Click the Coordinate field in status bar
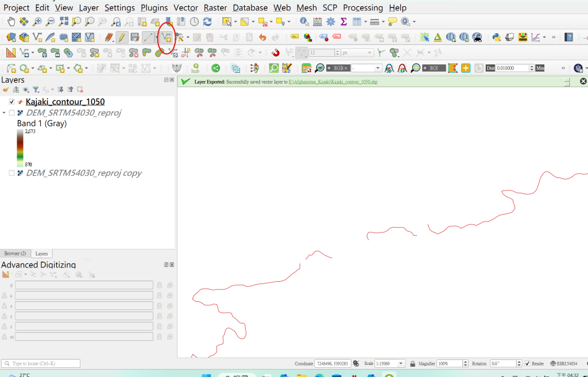The image size is (588, 377). pyautogui.click(x=332, y=363)
